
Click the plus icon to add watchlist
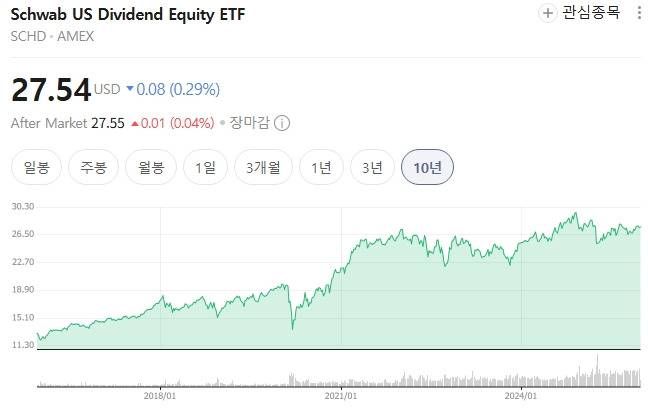(547, 13)
